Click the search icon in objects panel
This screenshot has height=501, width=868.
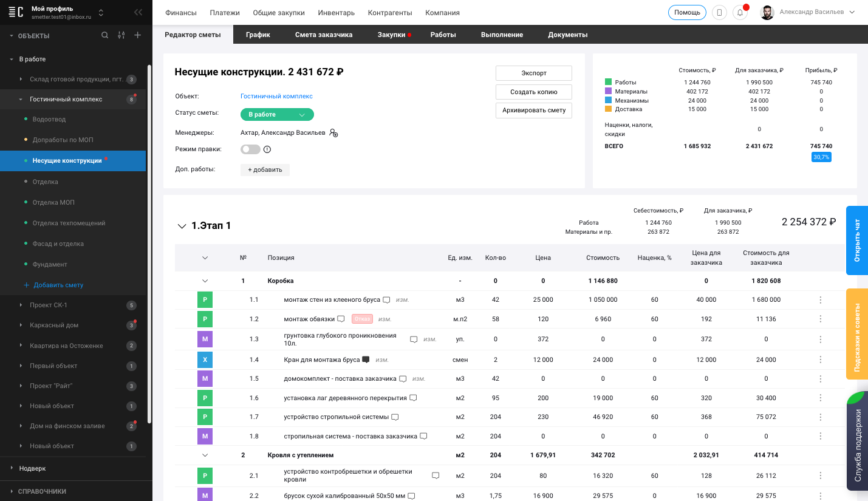coord(105,35)
